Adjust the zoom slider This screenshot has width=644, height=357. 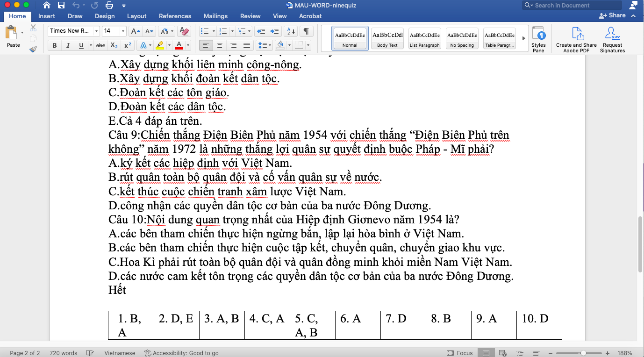click(584, 353)
